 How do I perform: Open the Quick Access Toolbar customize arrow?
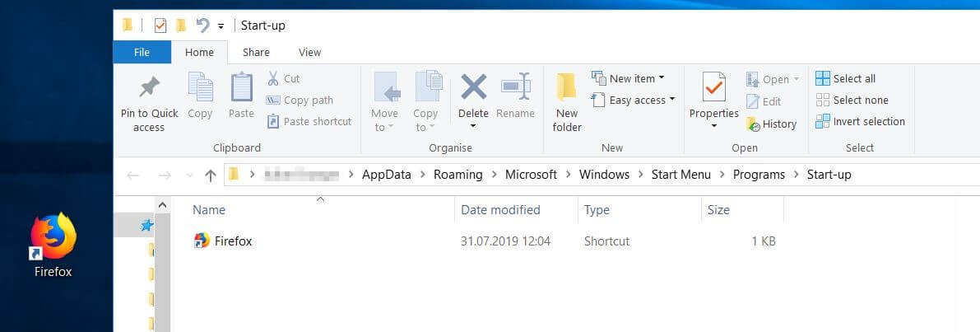tap(221, 26)
